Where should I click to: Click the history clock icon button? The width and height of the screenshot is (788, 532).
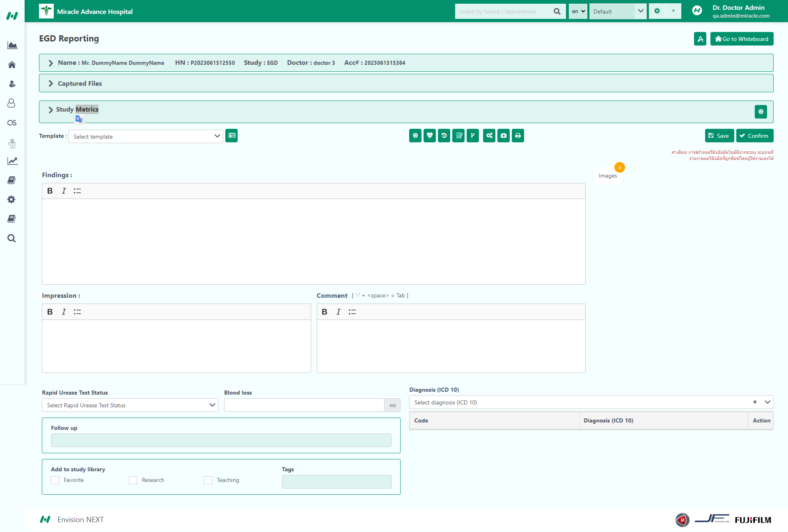(444, 136)
